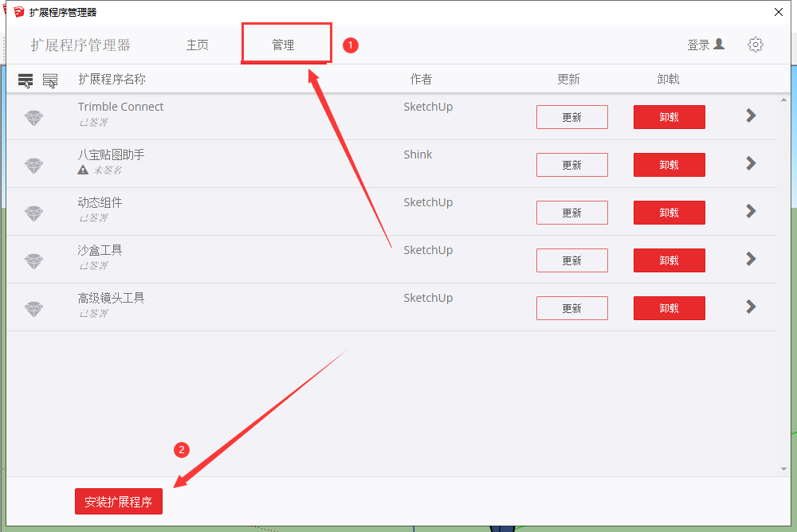This screenshot has width=797, height=532.
Task: Click the 扩展程序管理器 heading text
Action: pyautogui.click(x=80, y=45)
